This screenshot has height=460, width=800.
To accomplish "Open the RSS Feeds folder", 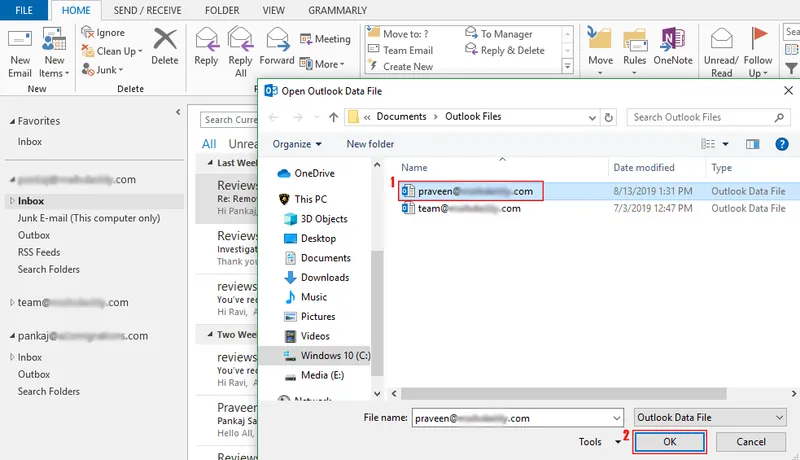I will 39,252.
